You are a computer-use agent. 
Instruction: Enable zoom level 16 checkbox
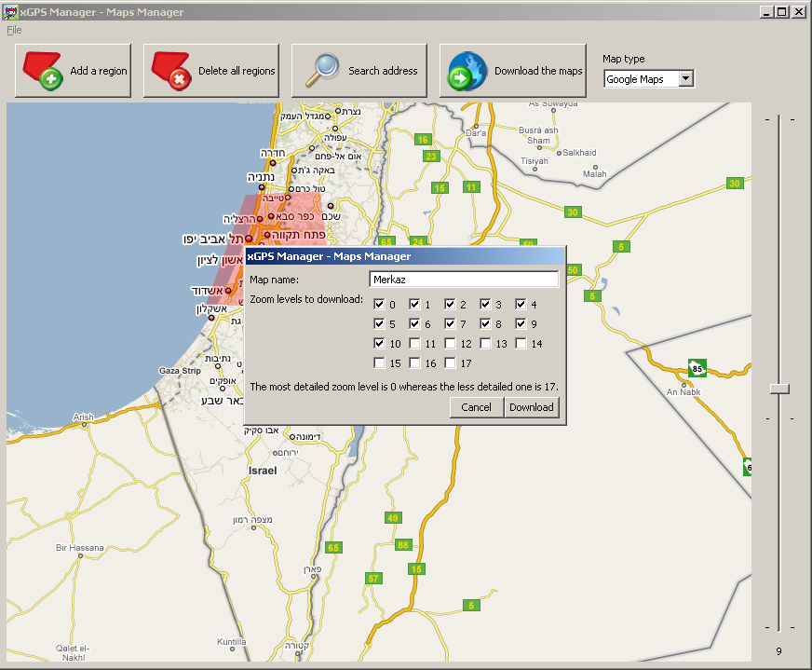tap(414, 363)
